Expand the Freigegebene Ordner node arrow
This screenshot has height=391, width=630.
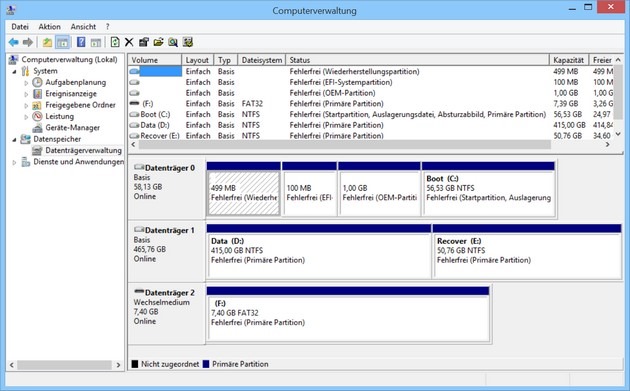pyautogui.click(x=26, y=106)
